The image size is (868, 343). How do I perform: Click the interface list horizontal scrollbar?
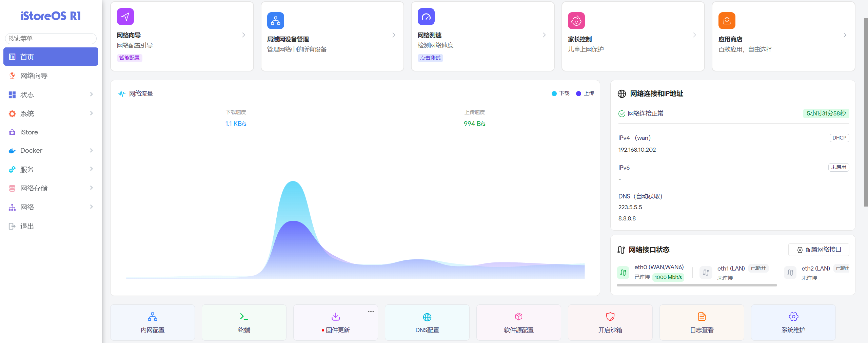tap(696, 285)
